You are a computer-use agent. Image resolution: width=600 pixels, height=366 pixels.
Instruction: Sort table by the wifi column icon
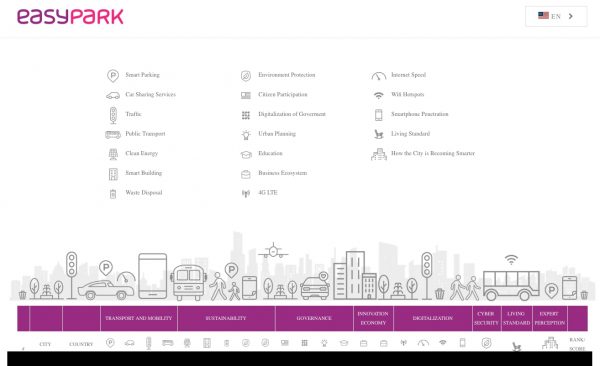click(443, 343)
